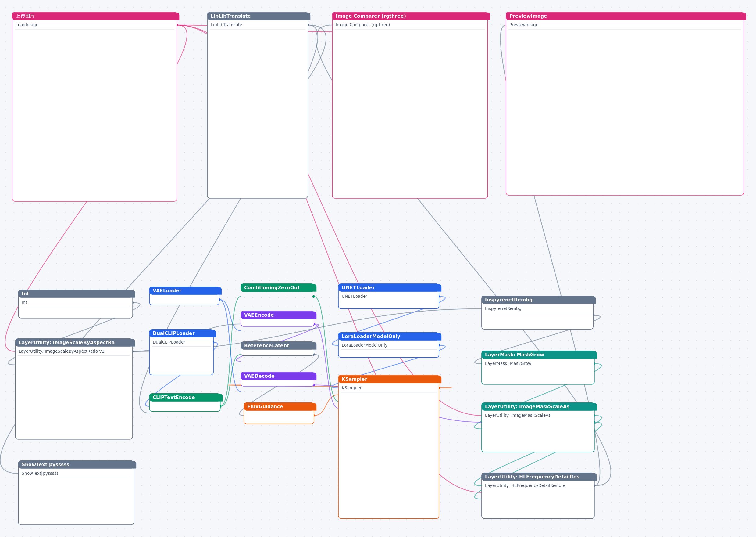This screenshot has height=537, width=756.
Task: Select the ConditioningZeroOut node header
Action: click(x=278, y=288)
